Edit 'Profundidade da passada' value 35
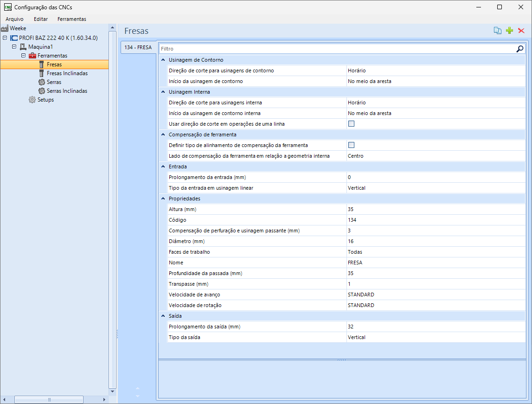532x404 pixels. 436,273
